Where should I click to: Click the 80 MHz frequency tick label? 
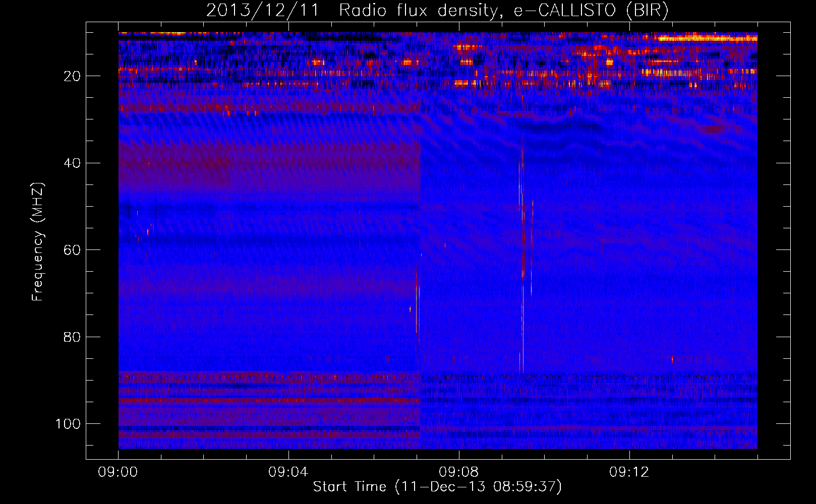pos(73,337)
